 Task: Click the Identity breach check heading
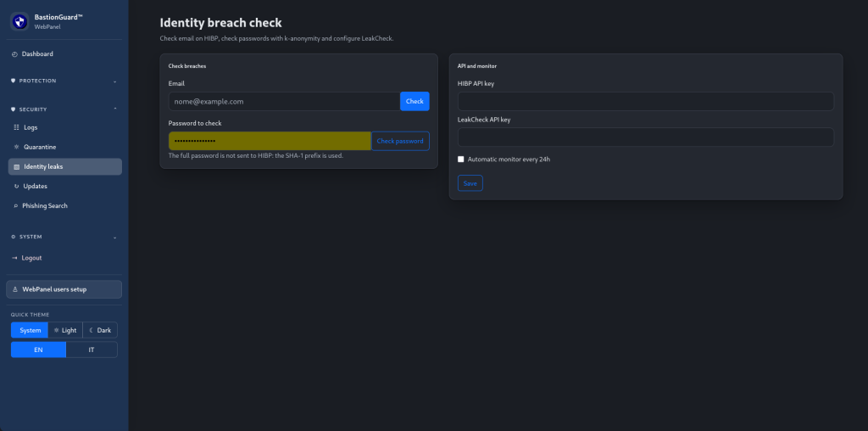pyautogui.click(x=221, y=23)
